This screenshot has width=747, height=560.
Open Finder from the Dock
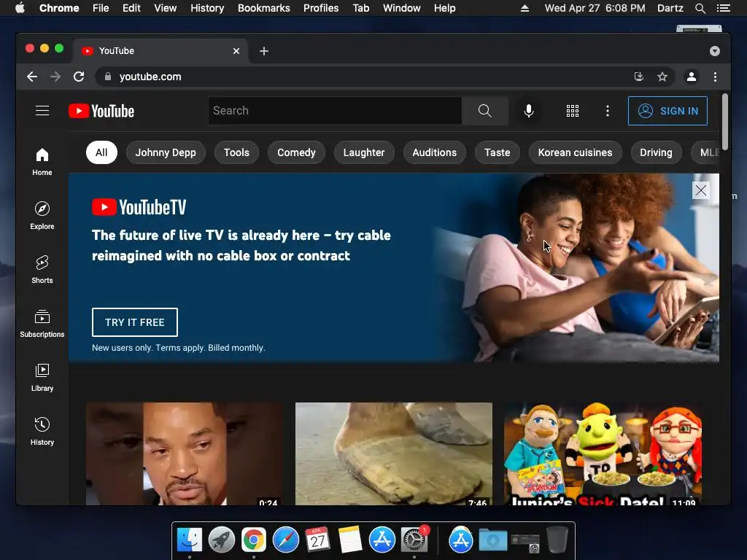[190, 540]
